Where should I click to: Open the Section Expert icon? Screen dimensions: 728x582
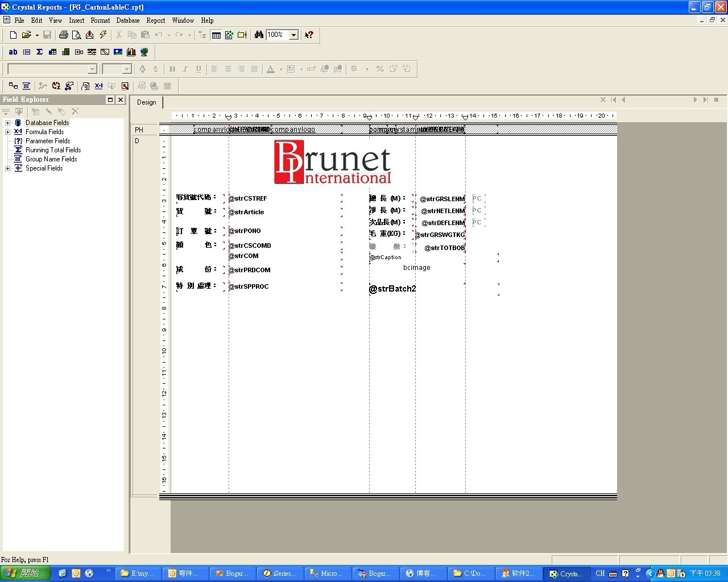point(85,86)
